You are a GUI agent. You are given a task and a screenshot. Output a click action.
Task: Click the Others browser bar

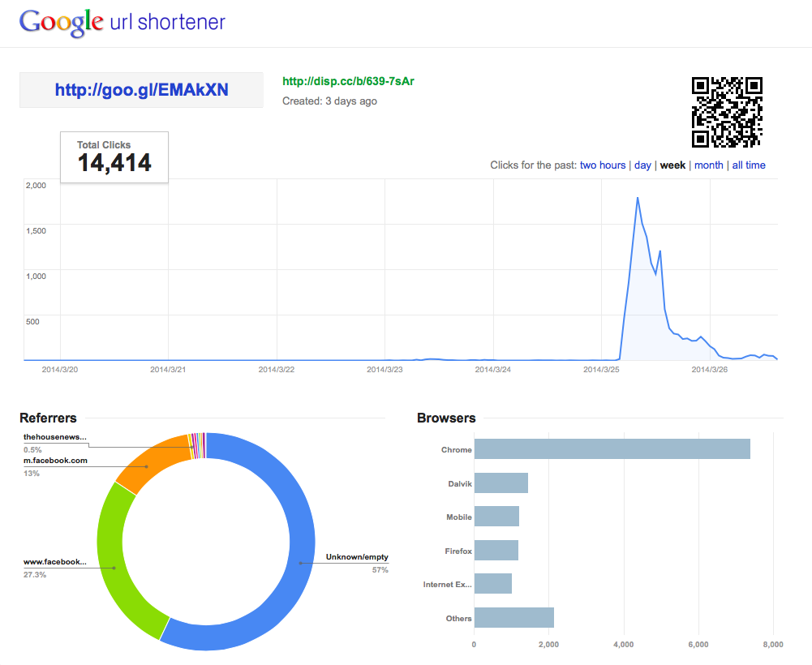click(513, 617)
